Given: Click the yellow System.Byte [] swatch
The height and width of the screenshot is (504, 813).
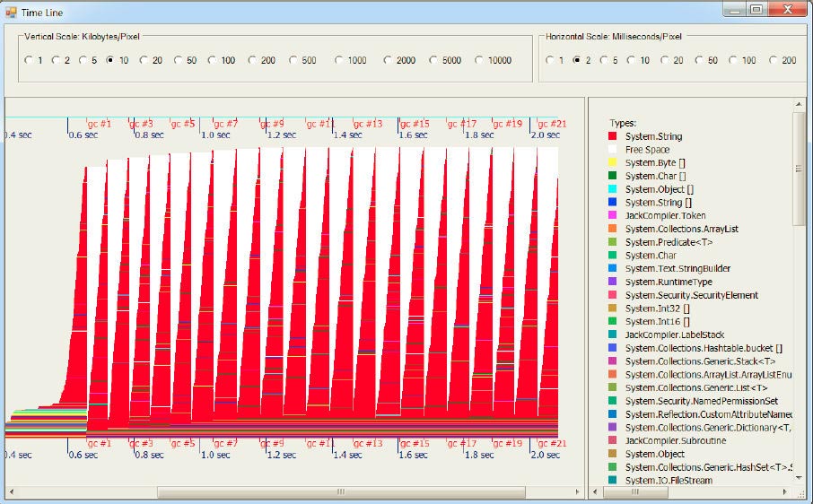Looking at the screenshot, I should [612, 162].
